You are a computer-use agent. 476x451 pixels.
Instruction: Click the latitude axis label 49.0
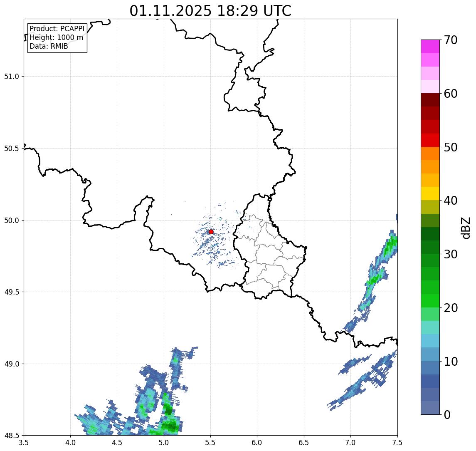12,364
